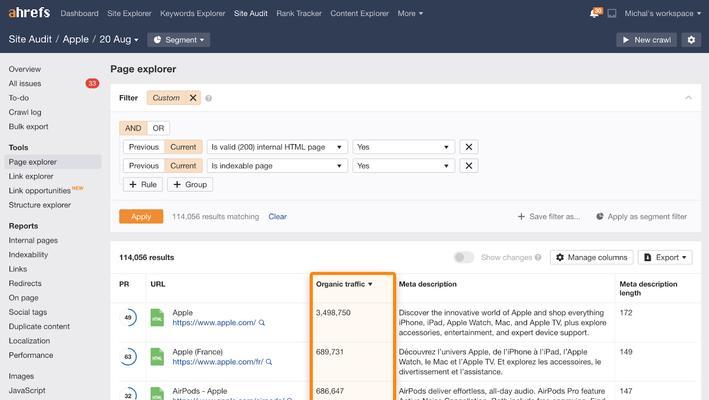Open Structure explorer tool
The image size is (709, 400).
point(40,205)
